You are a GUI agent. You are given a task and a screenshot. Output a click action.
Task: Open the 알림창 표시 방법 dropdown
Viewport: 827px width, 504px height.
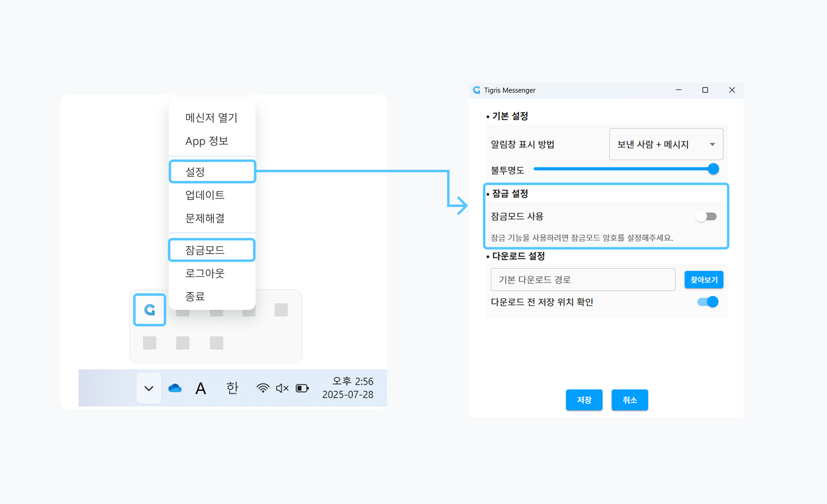pyautogui.click(x=666, y=144)
